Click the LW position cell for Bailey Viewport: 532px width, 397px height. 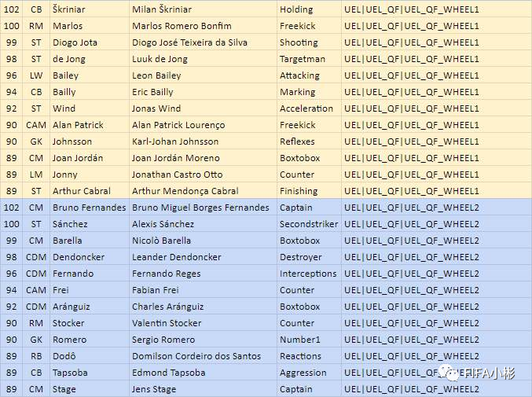36,75
